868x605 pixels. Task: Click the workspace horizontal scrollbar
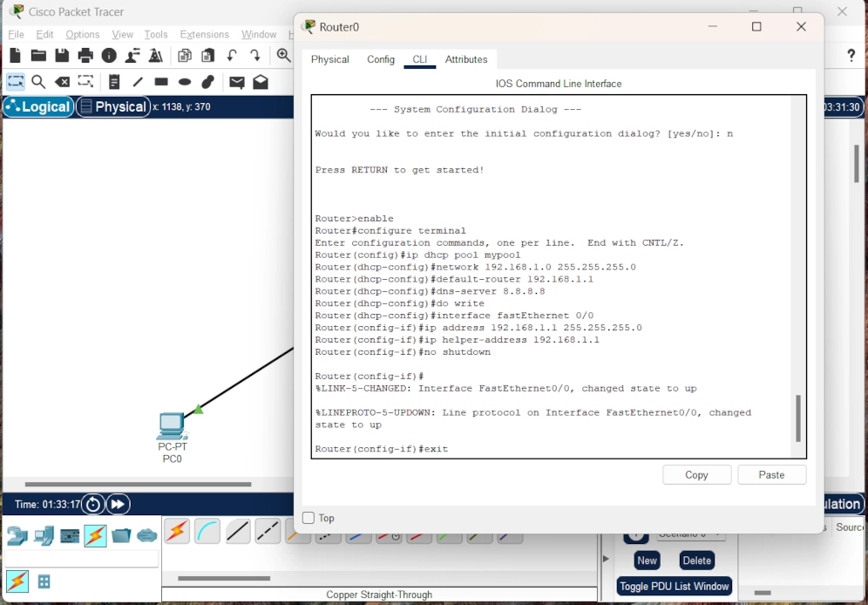(x=138, y=485)
